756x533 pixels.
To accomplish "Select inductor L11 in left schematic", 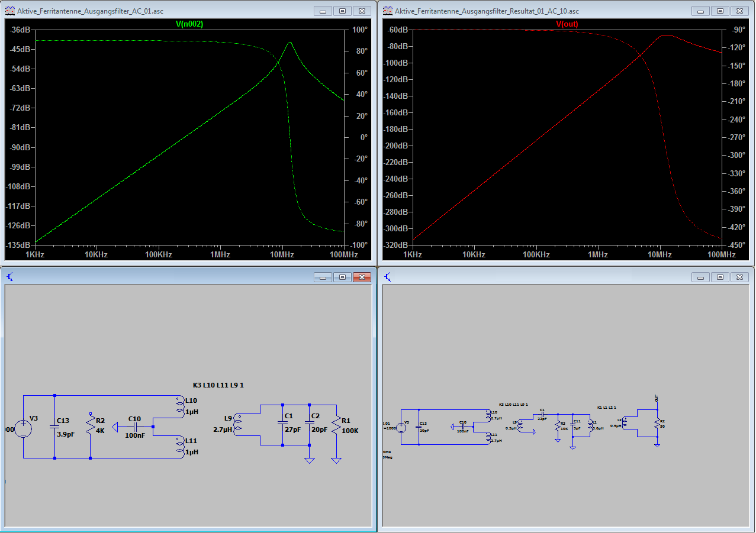I will (x=180, y=445).
